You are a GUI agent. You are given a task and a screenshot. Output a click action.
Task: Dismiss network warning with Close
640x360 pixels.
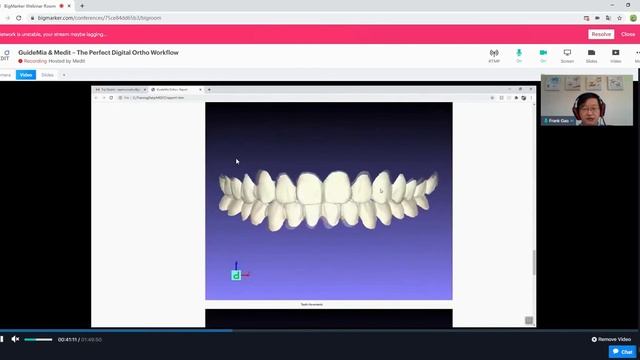tap(628, 34)
